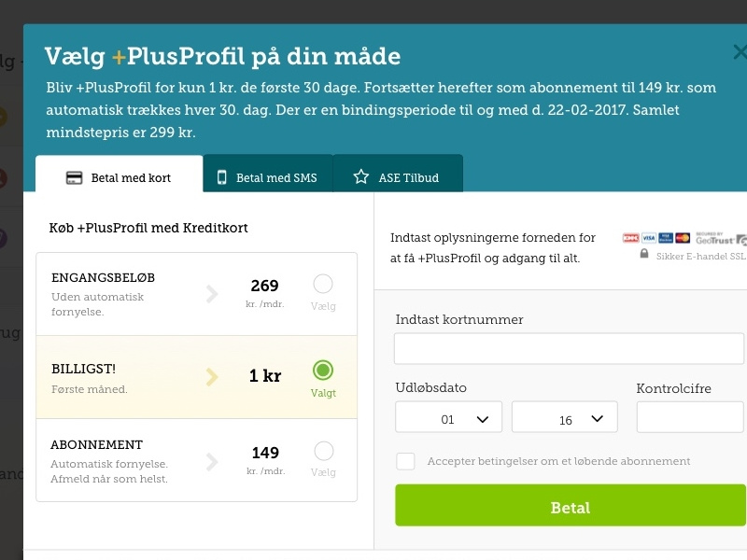Click the Indtast kortnummer input field
Viewport: 747px width, 560px height.
pos(569,348)
